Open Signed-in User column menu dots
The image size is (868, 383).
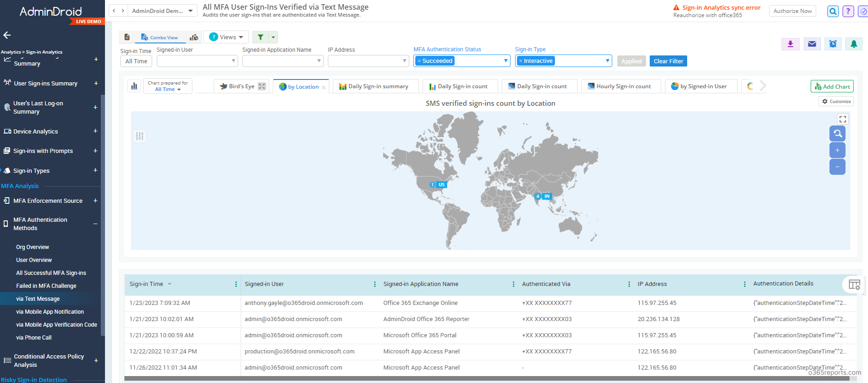click(375, 284)
